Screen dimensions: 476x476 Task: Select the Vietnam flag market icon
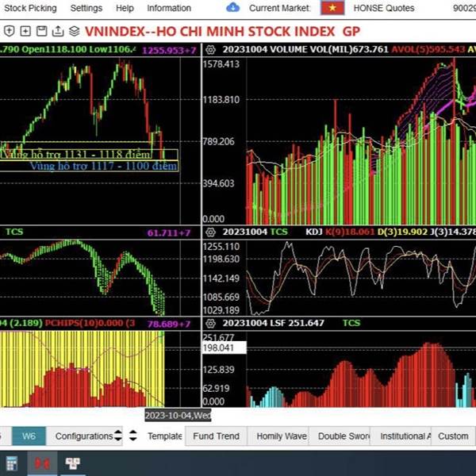coord(332,8)
